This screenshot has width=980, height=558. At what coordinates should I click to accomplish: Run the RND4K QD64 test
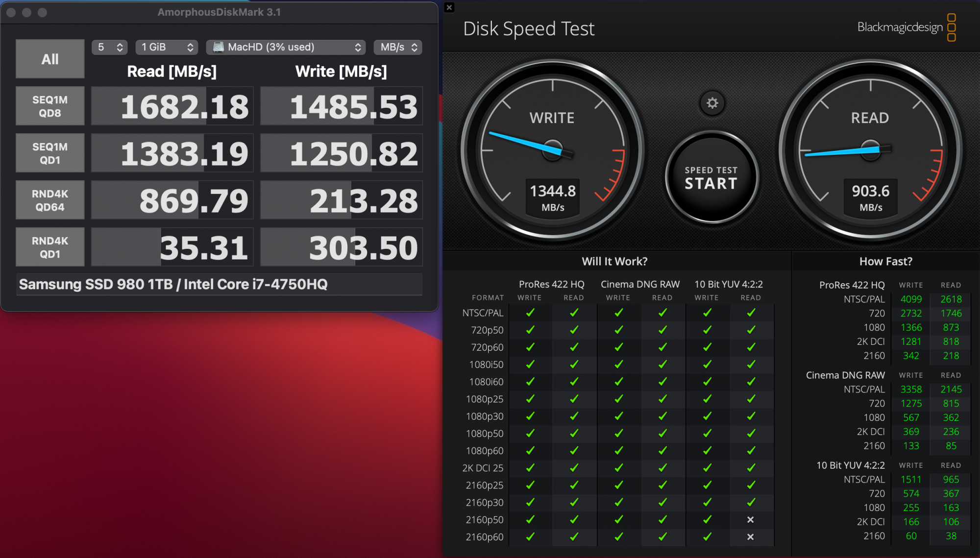pos(50,200)
